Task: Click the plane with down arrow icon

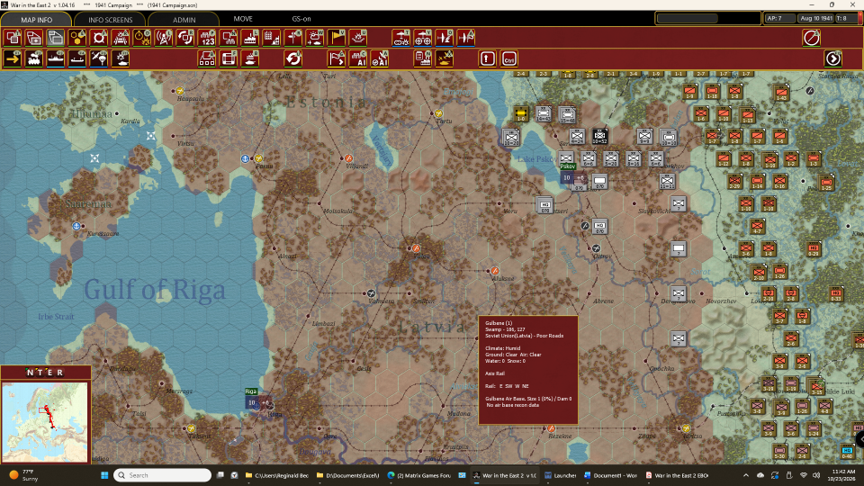Action: pos(444,38)
